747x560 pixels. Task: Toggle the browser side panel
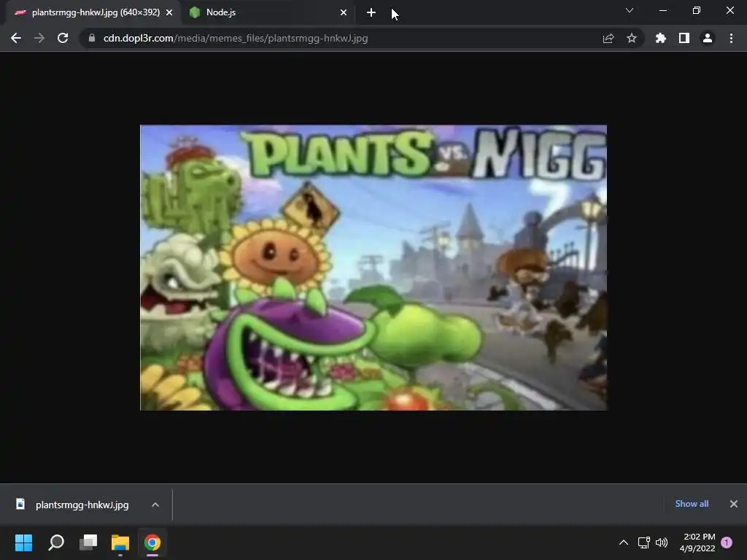[x=684, y=38]
